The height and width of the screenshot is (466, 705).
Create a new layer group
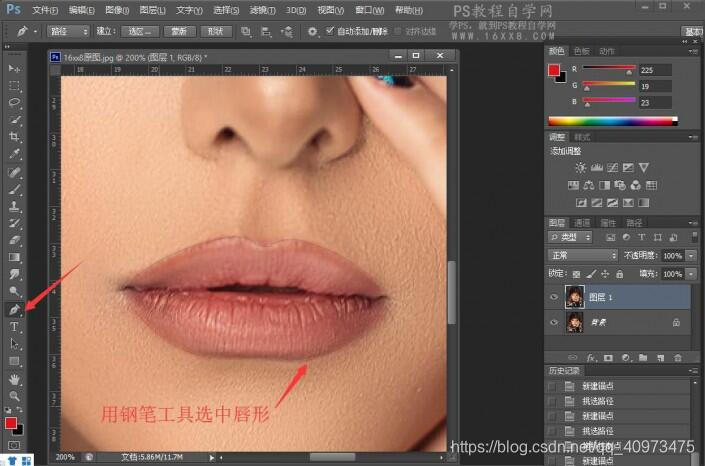643,358
